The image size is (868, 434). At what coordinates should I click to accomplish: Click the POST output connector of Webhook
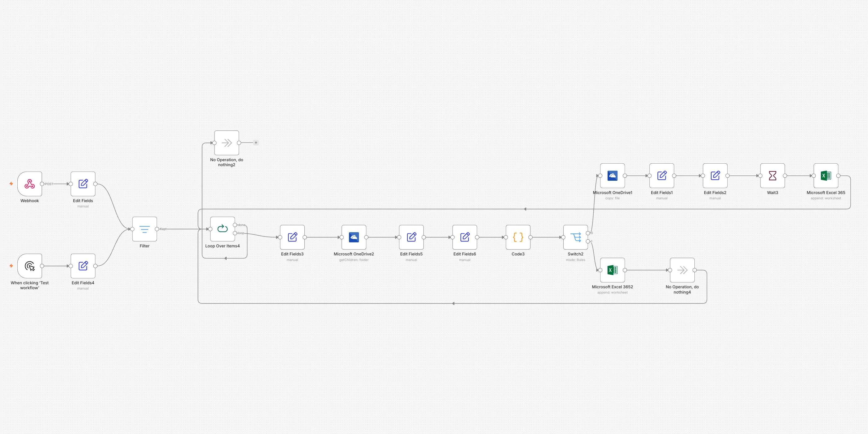(42, 184)
